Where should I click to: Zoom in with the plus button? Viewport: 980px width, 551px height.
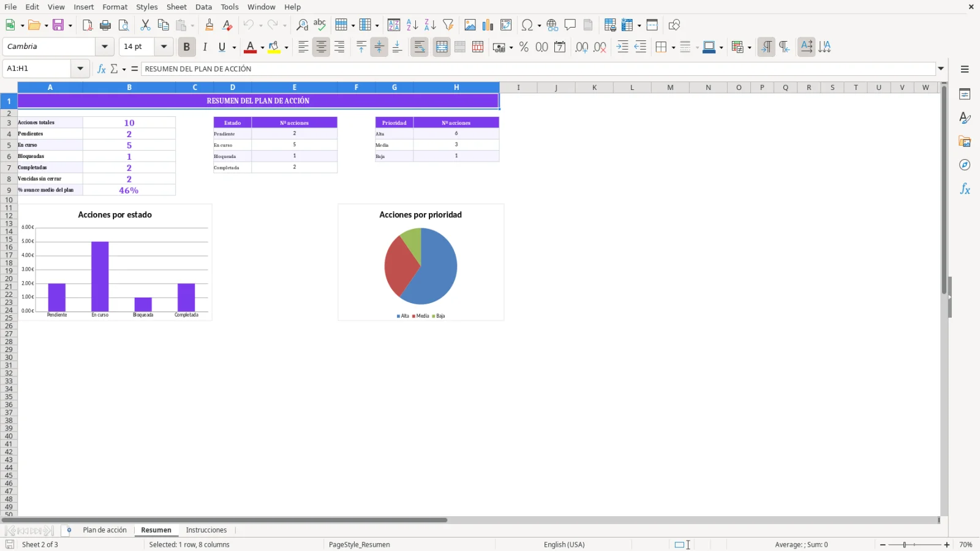[947, 545]
